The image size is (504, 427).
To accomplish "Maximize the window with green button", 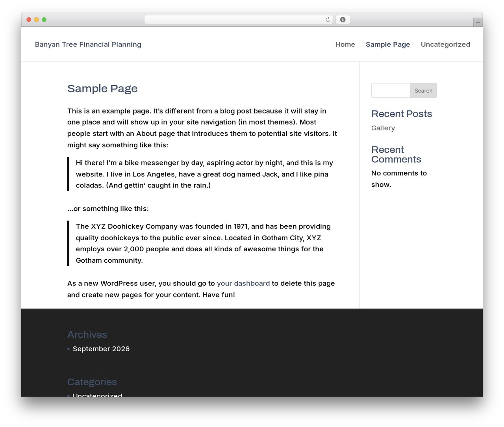I will [44, 20].
